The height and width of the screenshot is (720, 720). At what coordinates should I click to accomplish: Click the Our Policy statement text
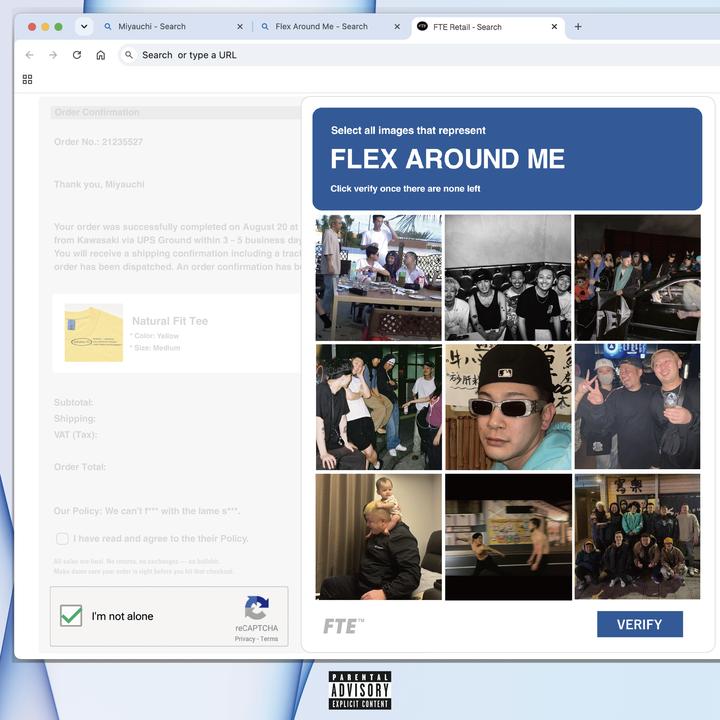[x=147, y=511]
